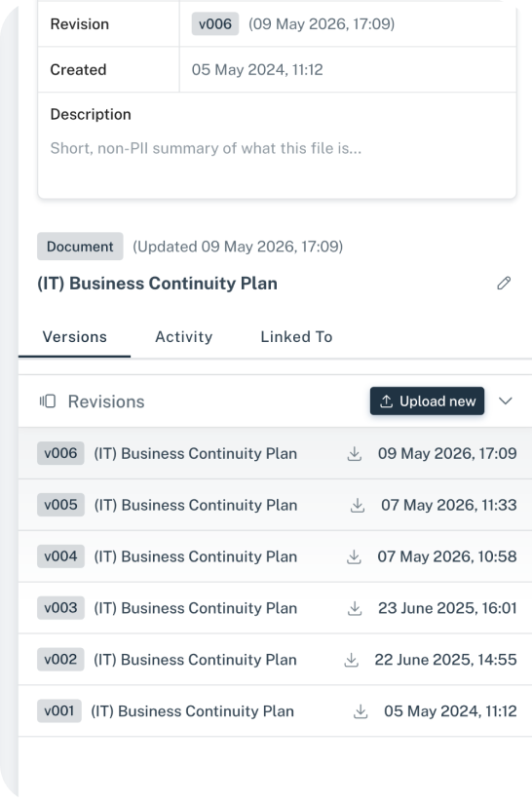Open the v003 Business Continuity Plan entry
Image resolution: width=532 pixels, height=803 pixels.
click(275, 608)
